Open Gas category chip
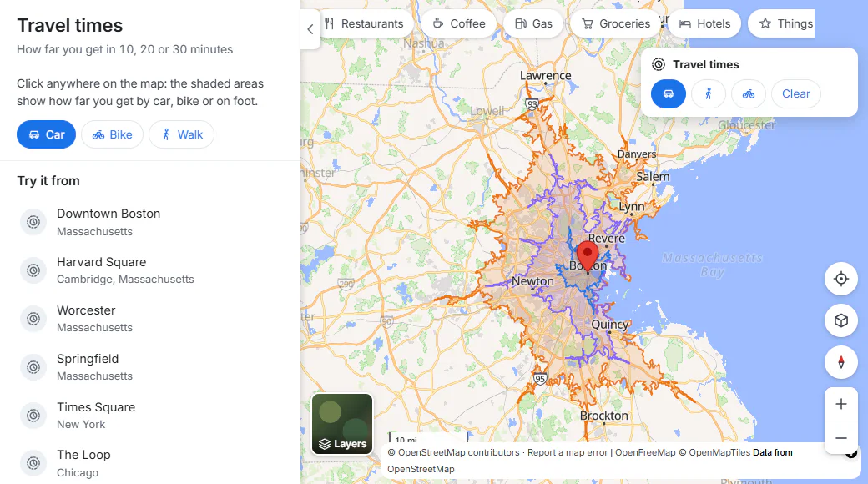This screenshot has width=868, height=484. [533, 24]
